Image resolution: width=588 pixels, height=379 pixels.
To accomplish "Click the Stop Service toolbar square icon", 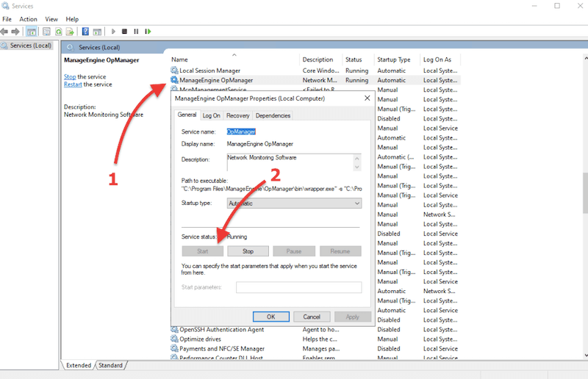I will 124,32.
